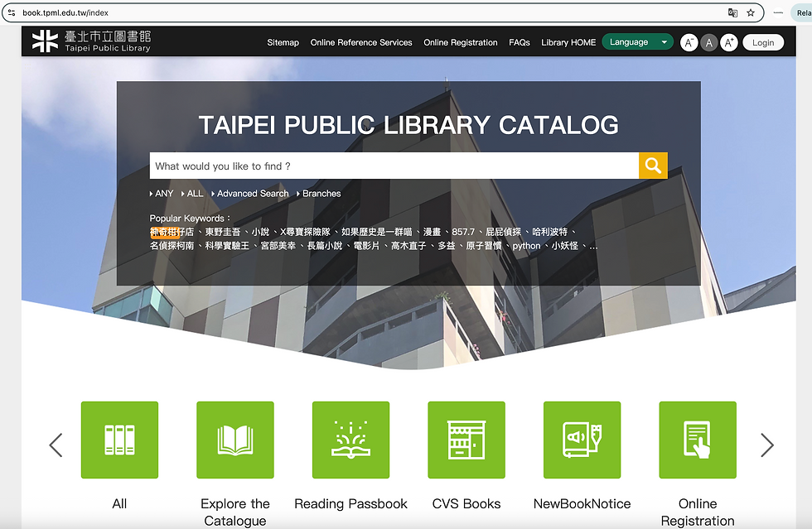The width and height of the screenshot is (812, 529).
Task: Click the Login button
Action: (x=763, y=42)
